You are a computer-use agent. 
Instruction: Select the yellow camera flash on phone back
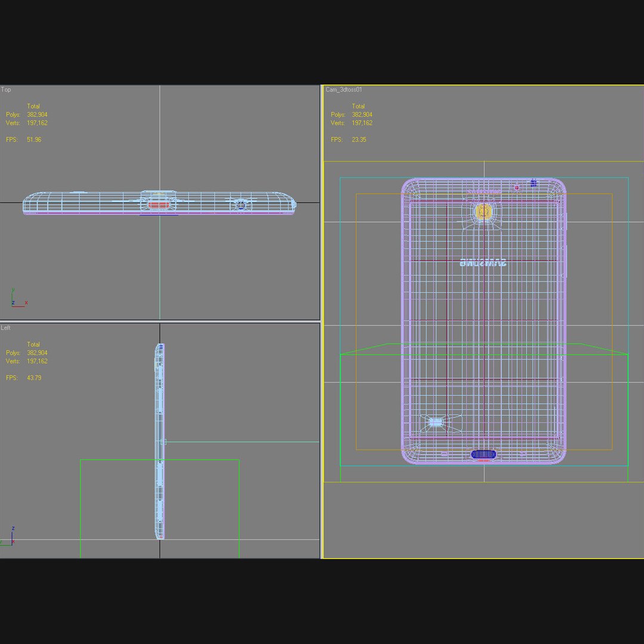tap(484, 212)
